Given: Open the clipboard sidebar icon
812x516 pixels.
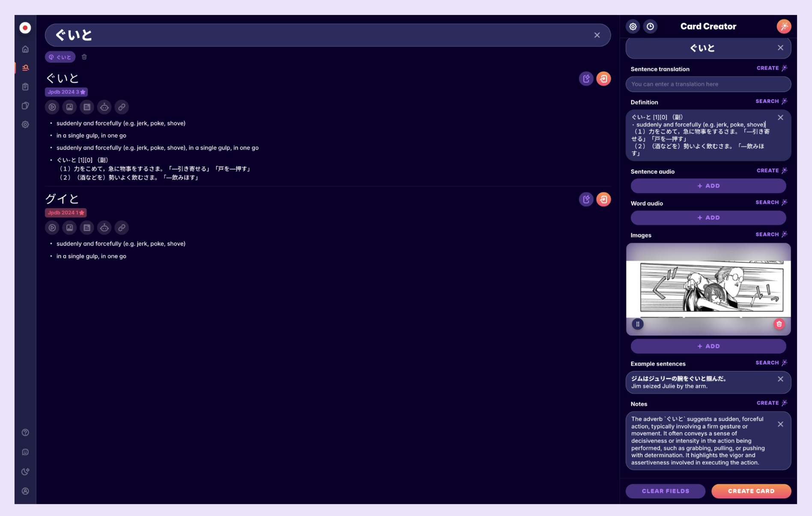Looking at the screenshot, I should pos(25,87).
